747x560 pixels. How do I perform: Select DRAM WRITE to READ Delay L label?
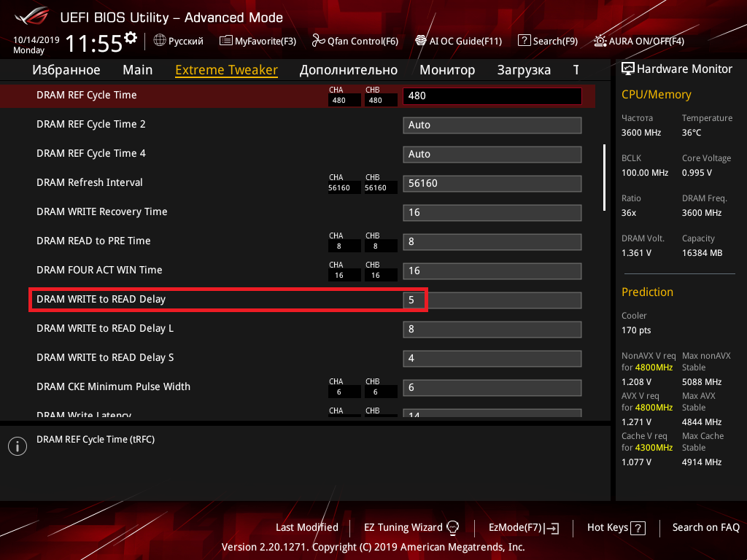click(x=105, y=329)
